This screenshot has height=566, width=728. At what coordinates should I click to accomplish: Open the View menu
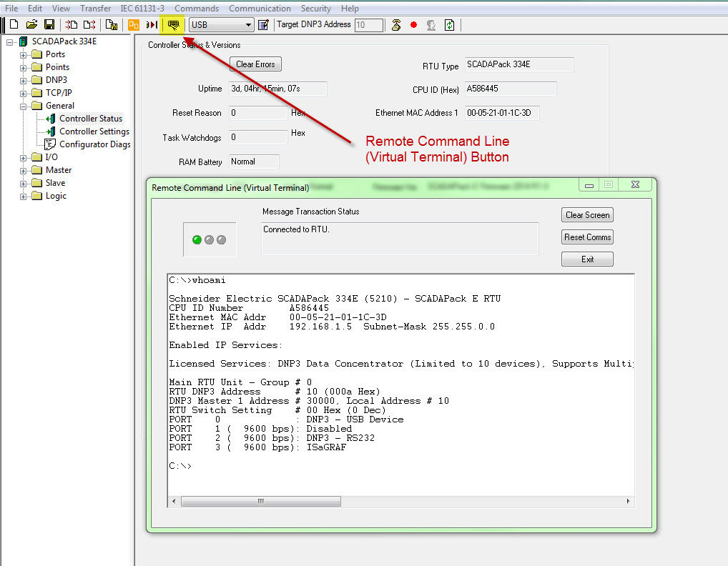coord(61,9)
